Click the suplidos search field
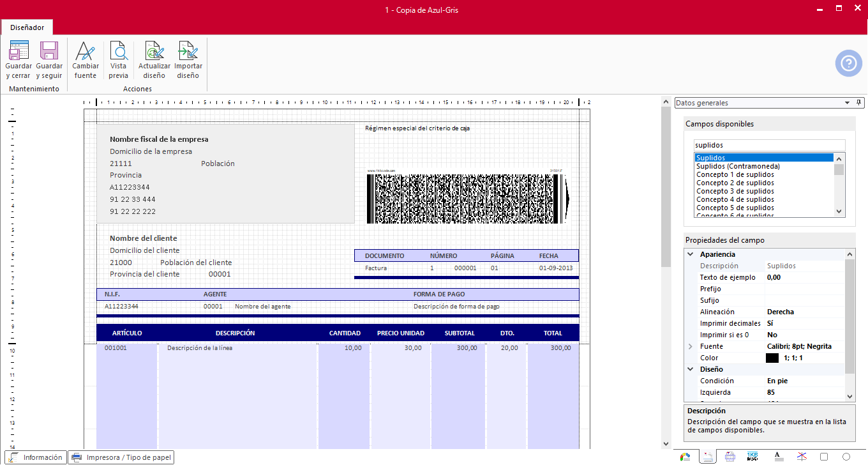868x465 pixels. click(x=769, y=145)
